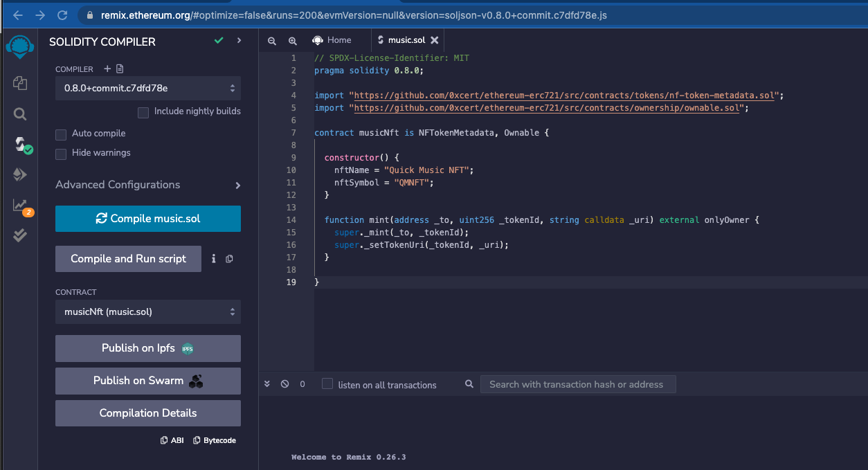Screen dimensions: 868x470
Task: Open the File Explorer sidebar icon
Action: pos(19,84)
